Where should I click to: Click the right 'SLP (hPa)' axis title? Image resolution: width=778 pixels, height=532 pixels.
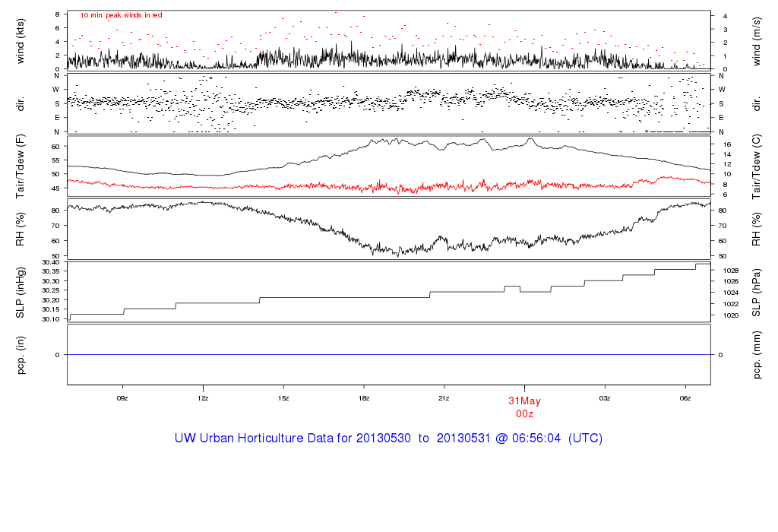point(756,293)
